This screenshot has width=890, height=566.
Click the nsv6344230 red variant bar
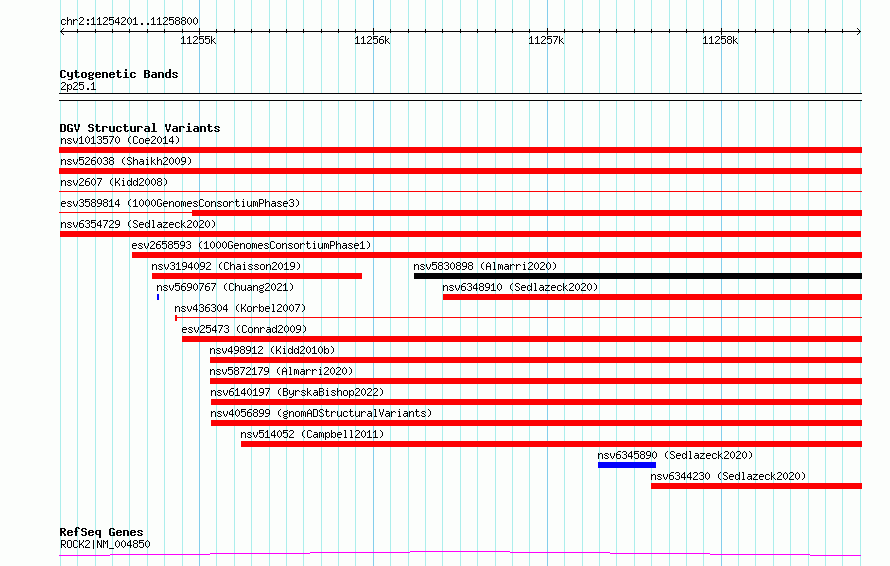[x=756, y=486]
